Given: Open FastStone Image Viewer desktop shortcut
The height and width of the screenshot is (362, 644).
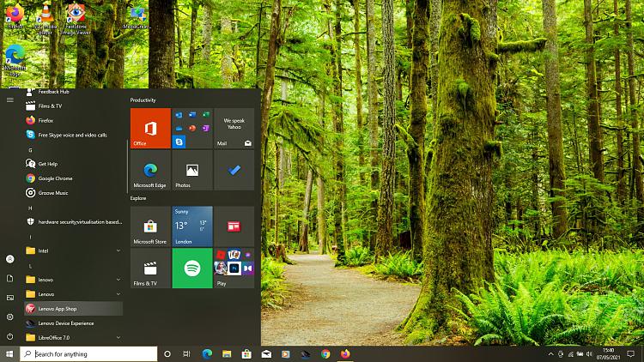Looking at the screenshot, I should tap(76, 19).
